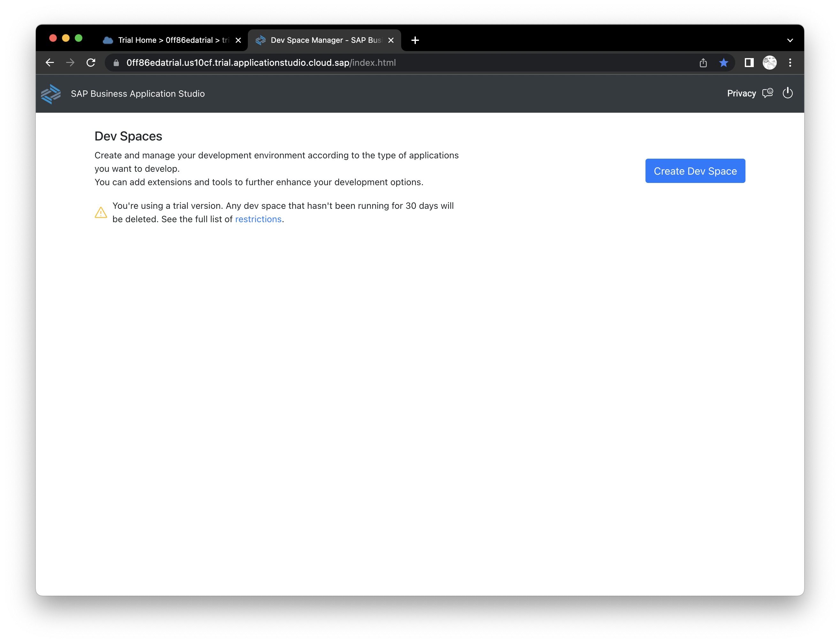This screenshot has height=643, width=840.
Task: Click the browser forward arrow
Action: (70, 63)
